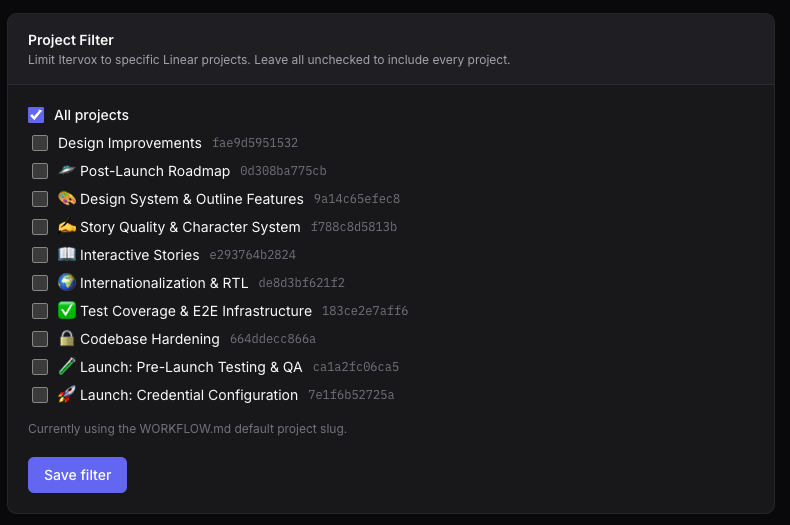Viewport: 790px width, 525px height.
Task: Uncheck the All projects checkbox
Action: (36, 115)
